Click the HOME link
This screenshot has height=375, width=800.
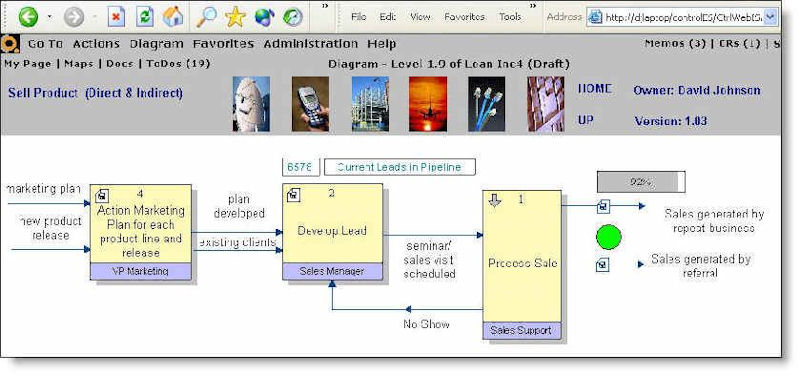pyautogui.click(x=594, y=89)
